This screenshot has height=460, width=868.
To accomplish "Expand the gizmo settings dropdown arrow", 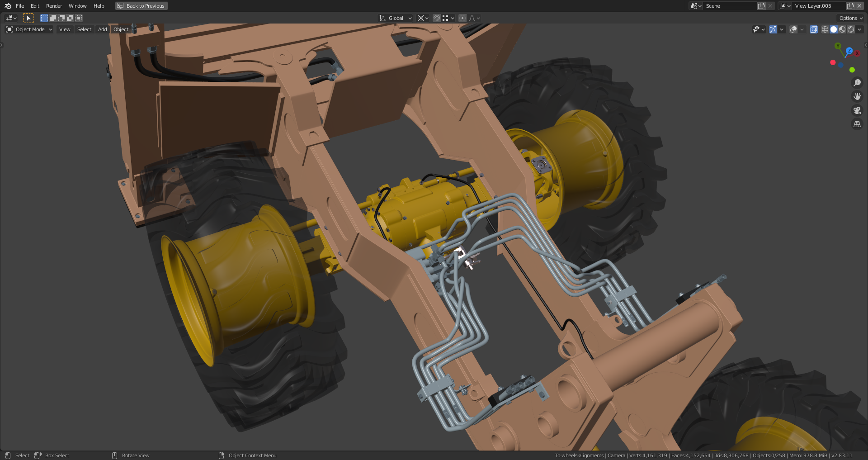I will (x=782, y=29).
